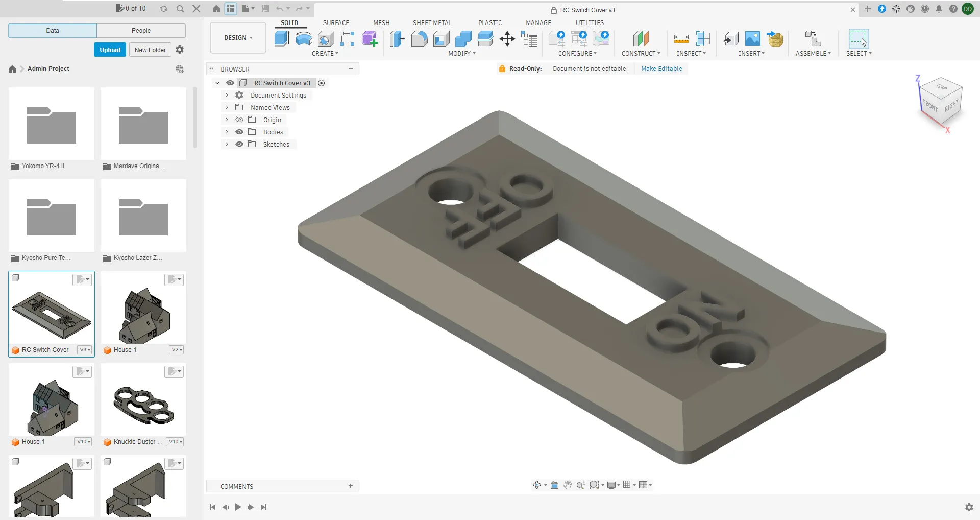This screenshot has height=520, width=980.
Task: Search the data panel
Action: 180,9
